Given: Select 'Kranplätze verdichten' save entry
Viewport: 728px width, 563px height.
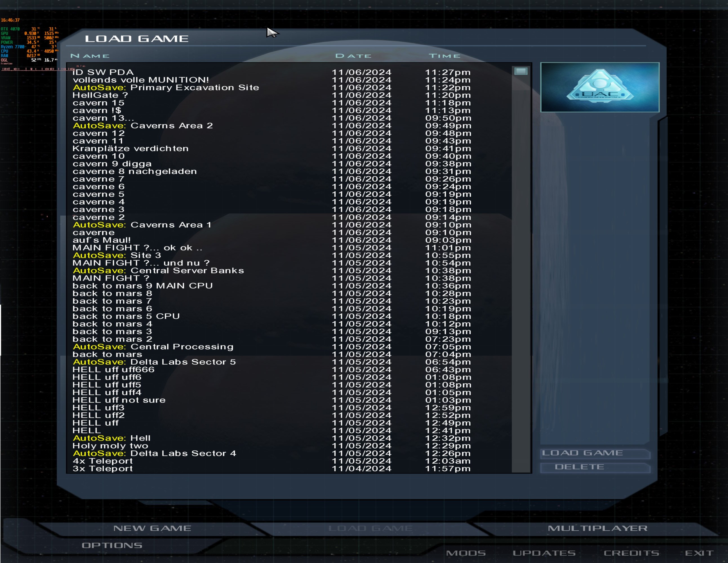Looking at the screenshot, I should point(130,149).
